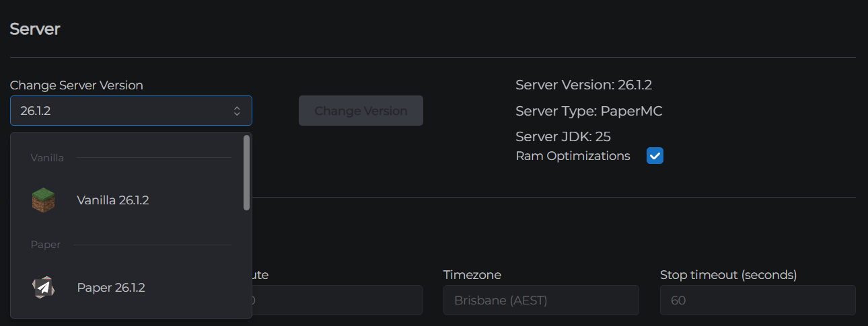Viewport: 868px width, 326px height.
Task: Click the Stop timeout seconds field
Action: 758,300
